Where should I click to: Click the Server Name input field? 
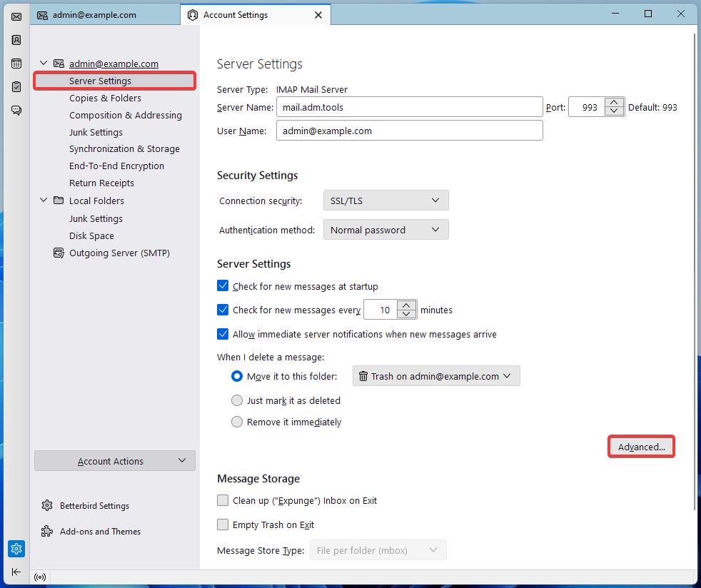coord(409,107)
